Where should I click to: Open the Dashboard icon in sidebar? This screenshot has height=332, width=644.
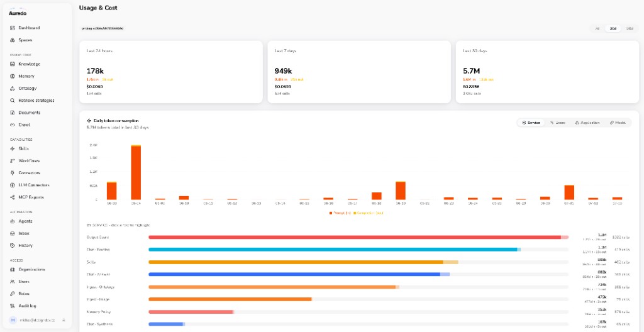click(x=13, y=28)
